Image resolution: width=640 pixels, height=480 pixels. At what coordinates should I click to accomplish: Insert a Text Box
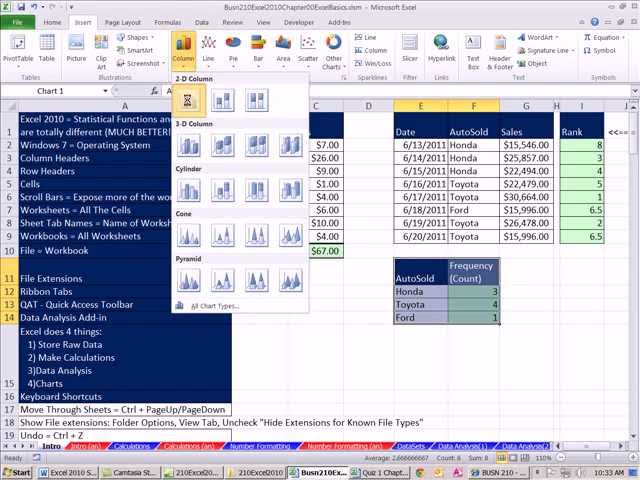pos(473,52)
